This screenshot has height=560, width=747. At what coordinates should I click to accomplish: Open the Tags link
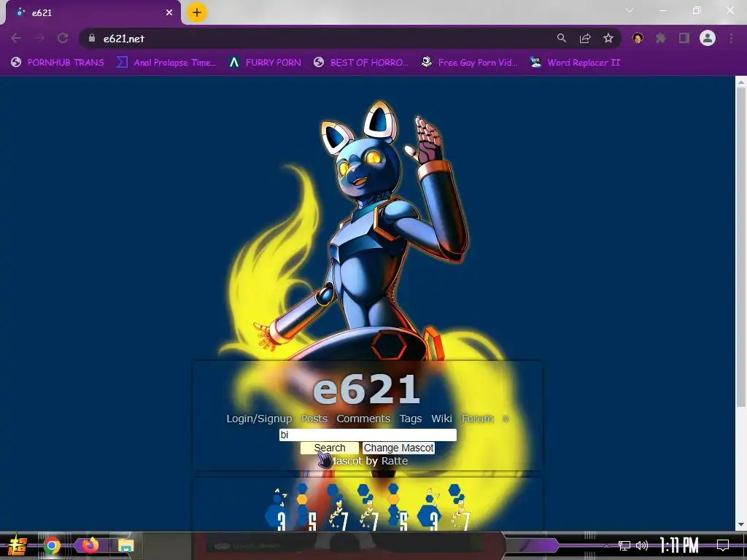411,419
